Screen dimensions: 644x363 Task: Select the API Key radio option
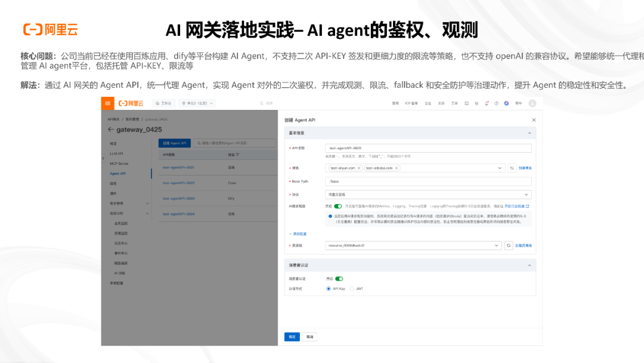point(327,288)
